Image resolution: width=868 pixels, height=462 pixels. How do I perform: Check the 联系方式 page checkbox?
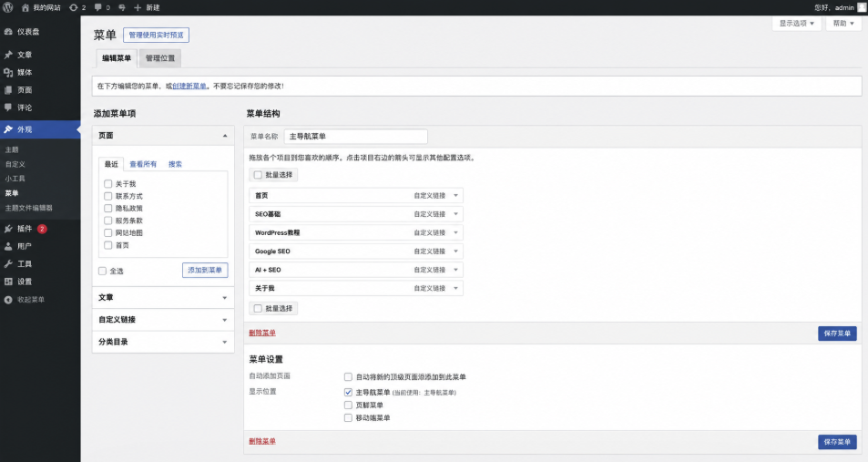coord(108,196)
